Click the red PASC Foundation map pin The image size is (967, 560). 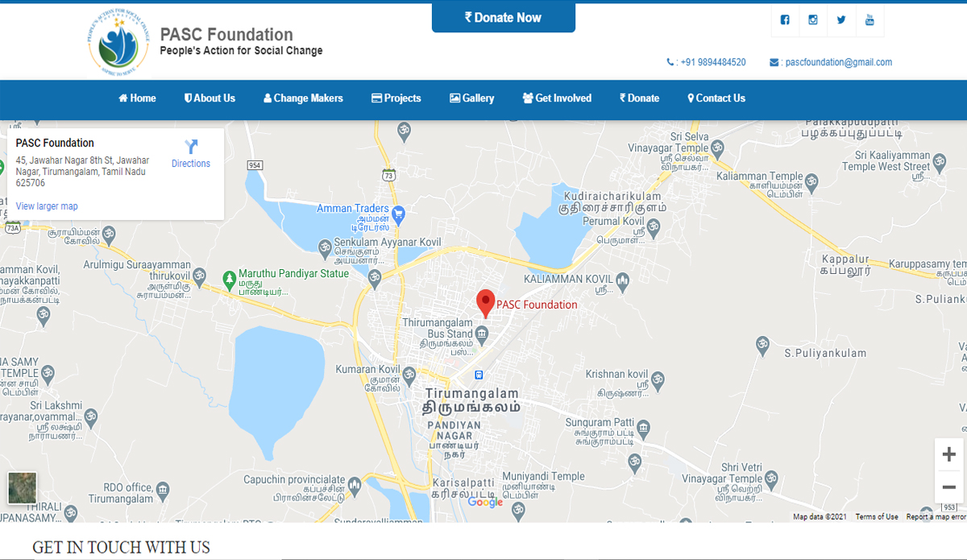coord(485,303)
